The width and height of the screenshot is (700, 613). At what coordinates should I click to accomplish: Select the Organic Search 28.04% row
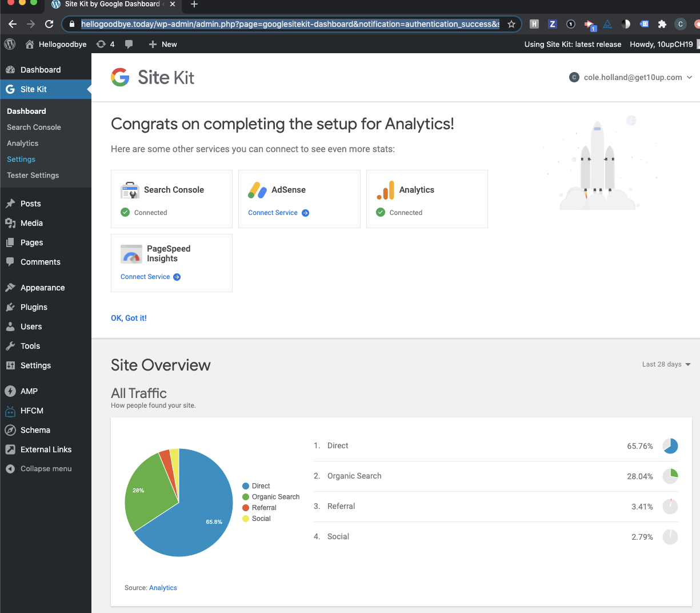[x=495, y=476]
